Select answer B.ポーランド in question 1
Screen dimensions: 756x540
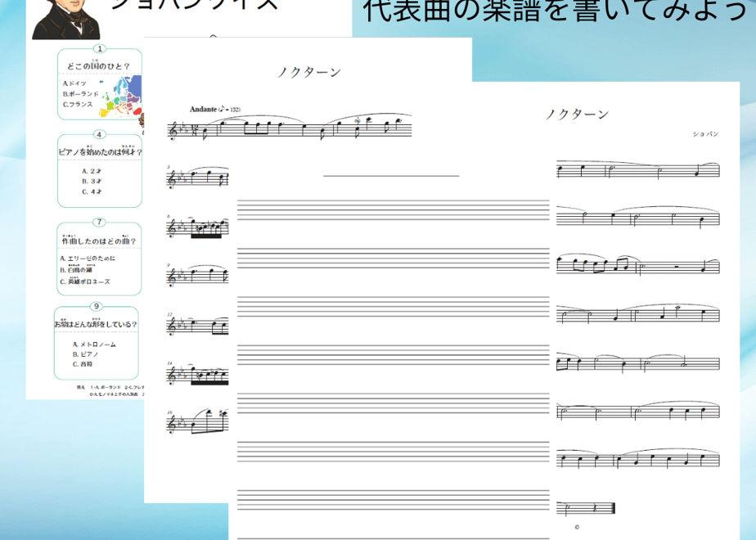[80, 94]
